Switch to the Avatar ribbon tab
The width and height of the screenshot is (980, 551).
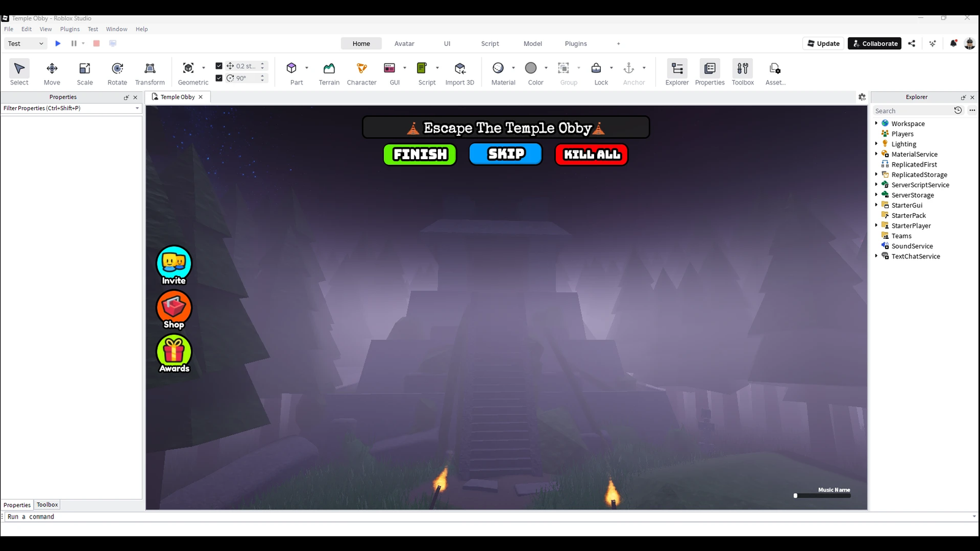tap(404, 43)
